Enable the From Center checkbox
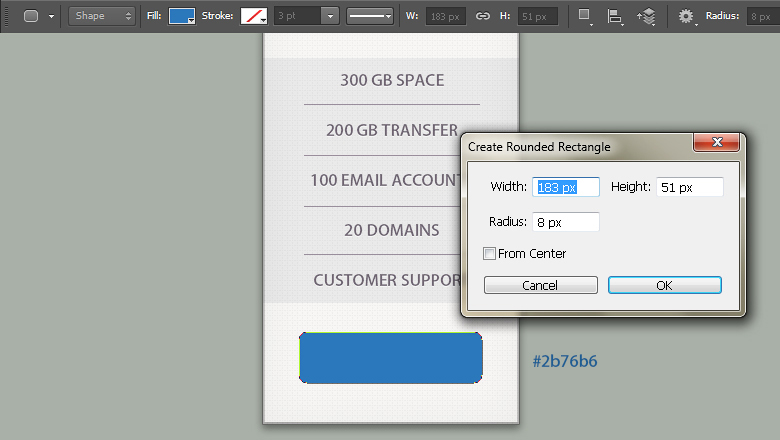This screenshot has height=440, width=780. click(490, 254)
